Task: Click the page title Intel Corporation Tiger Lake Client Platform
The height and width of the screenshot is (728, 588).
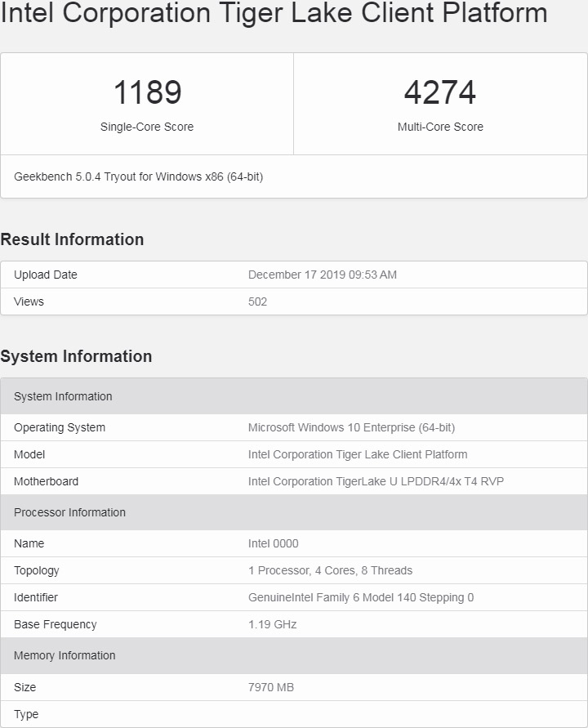Action: coord(274,12)
